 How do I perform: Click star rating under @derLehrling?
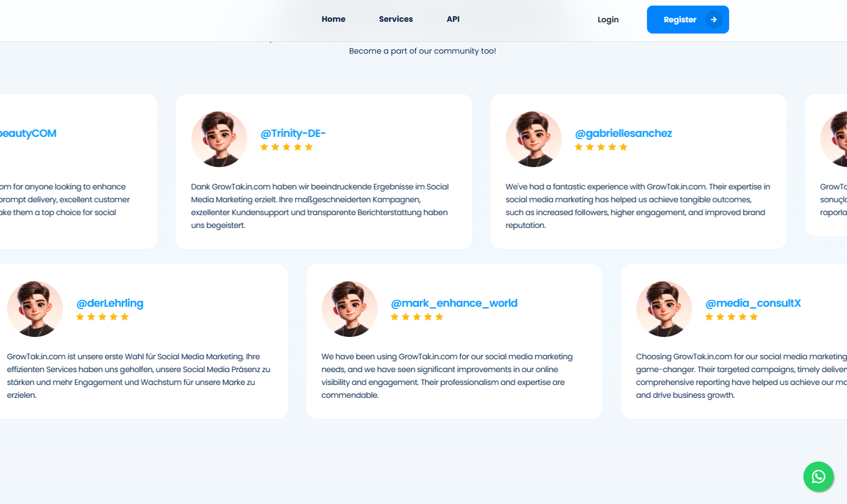click(102, 317)
